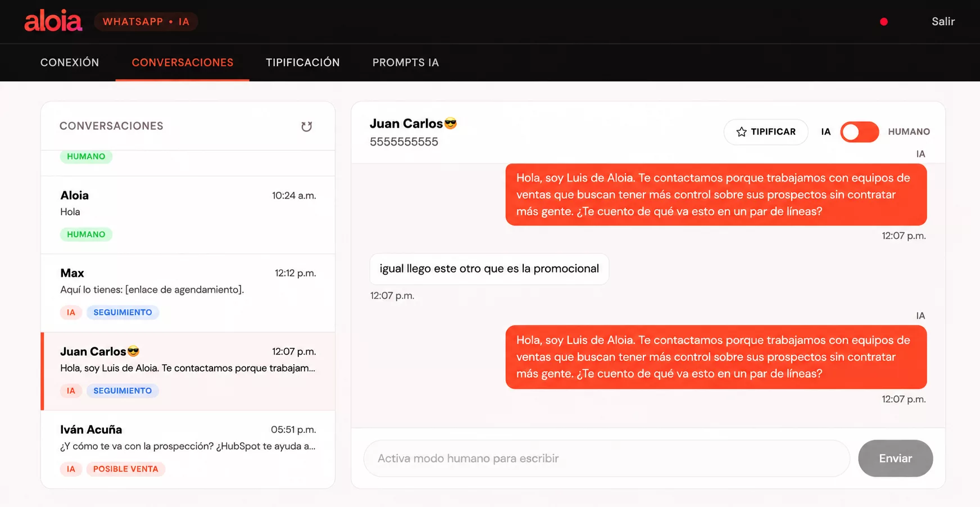Click the 05:51 p.m. timestamp
The width and height of the screenshot is (980, 507).
pos(293,429)
